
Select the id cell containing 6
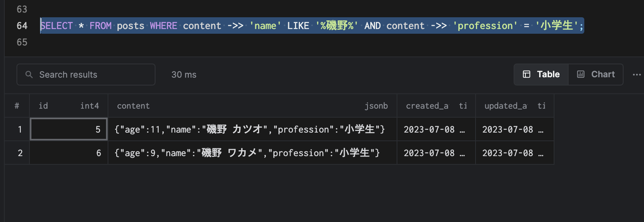pyautogui.click(x=69, y=153)
